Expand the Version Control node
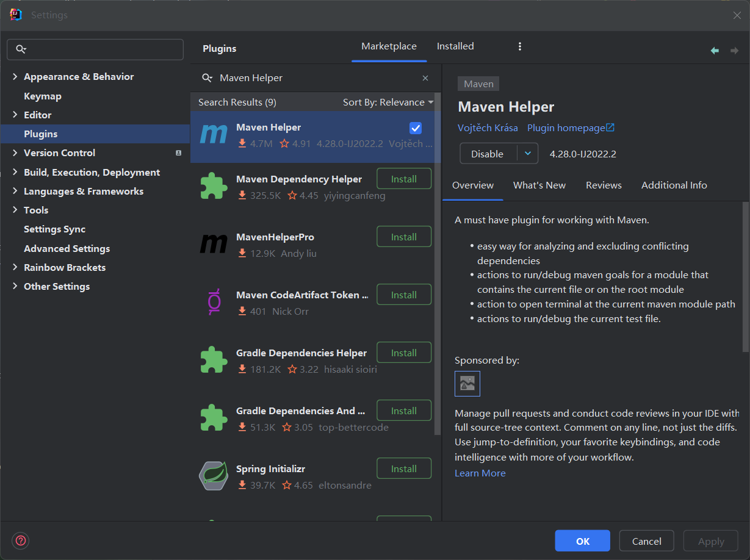Screen dimensions: 750x560 point(15,153)
